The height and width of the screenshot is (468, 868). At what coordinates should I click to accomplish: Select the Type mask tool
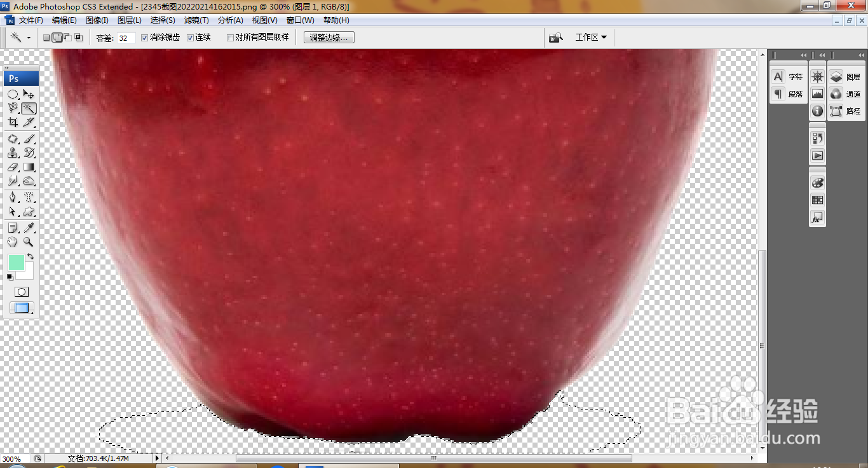[x=29, y=197]
